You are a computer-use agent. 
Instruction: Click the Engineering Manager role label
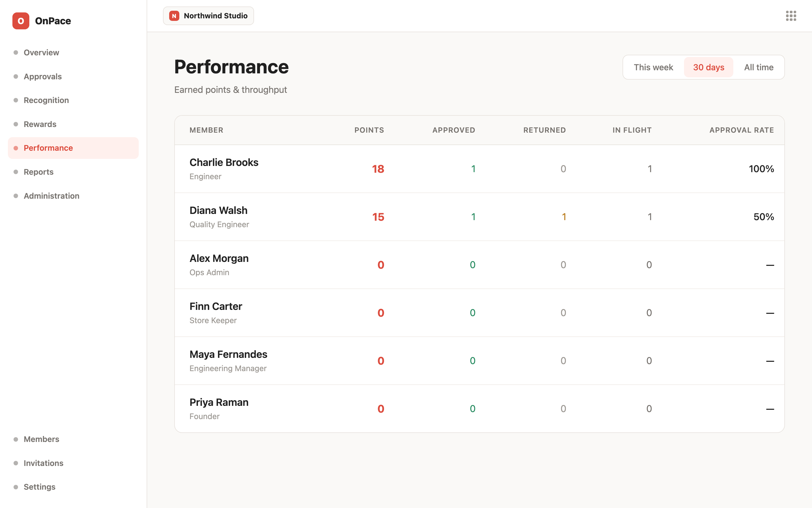point(228,369)
